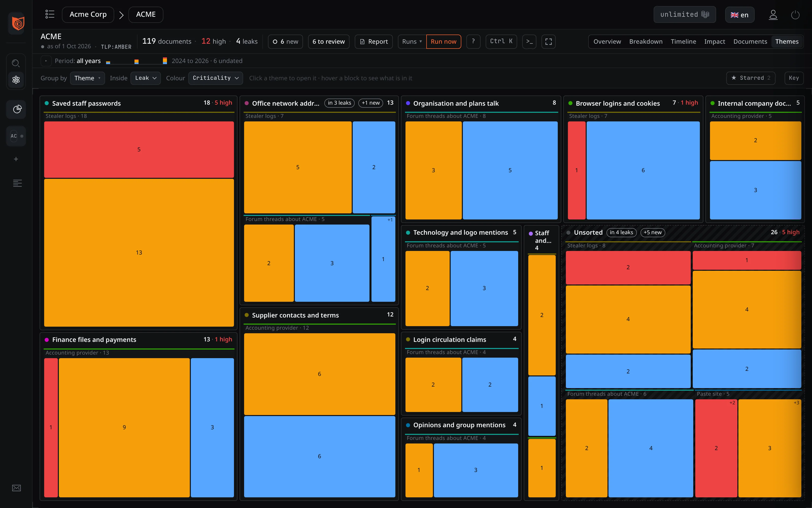Click blue block 6 in Supplier contacts

tap(319, 456)
